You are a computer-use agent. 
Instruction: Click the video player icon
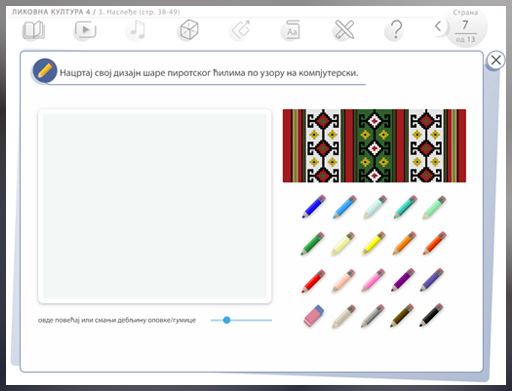[85, 30]
